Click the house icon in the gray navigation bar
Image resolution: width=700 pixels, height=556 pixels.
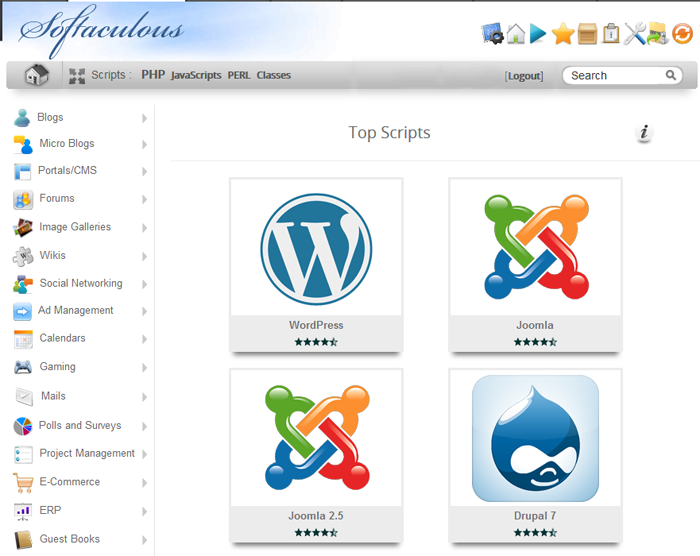pos(36,75)
